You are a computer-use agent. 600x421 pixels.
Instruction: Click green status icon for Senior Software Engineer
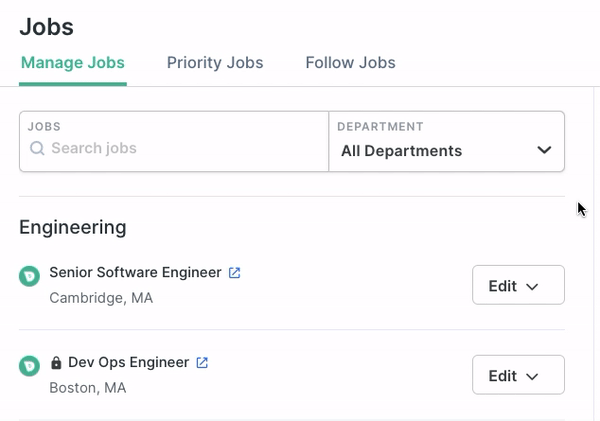point(29,276)
